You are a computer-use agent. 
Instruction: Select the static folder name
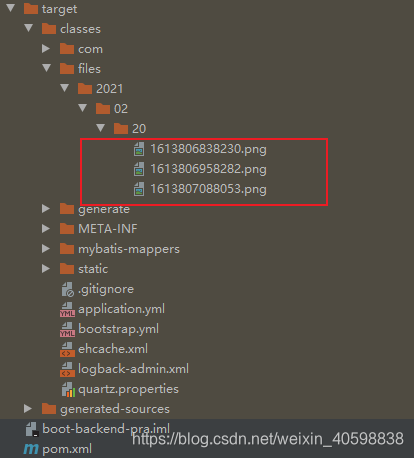click(93, 269)
